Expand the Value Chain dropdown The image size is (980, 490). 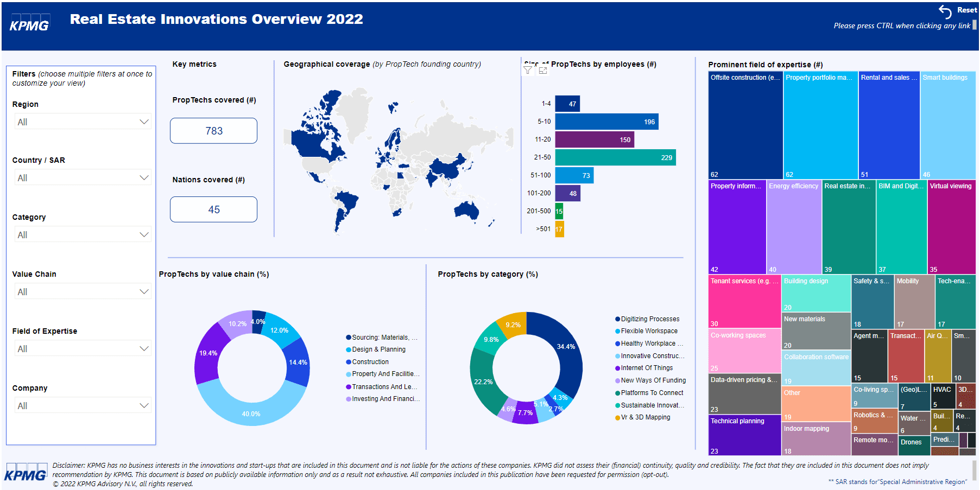click(83, 291)
